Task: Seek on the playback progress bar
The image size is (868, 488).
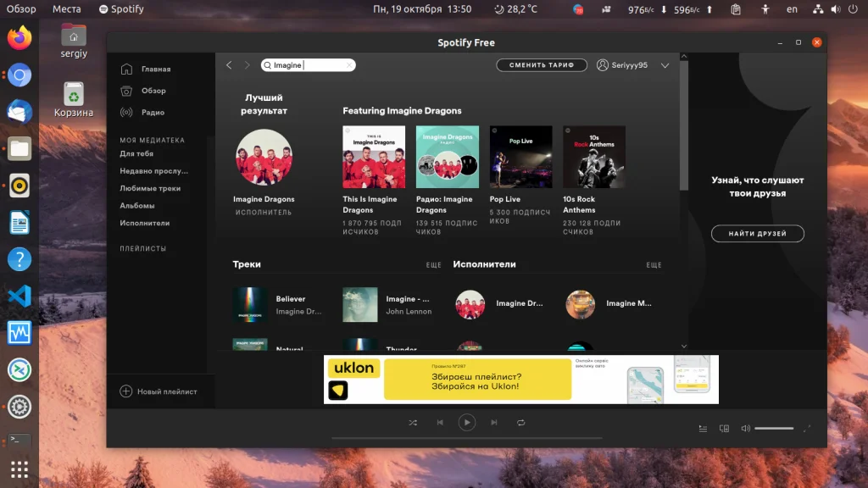Action: click(467, 438)
